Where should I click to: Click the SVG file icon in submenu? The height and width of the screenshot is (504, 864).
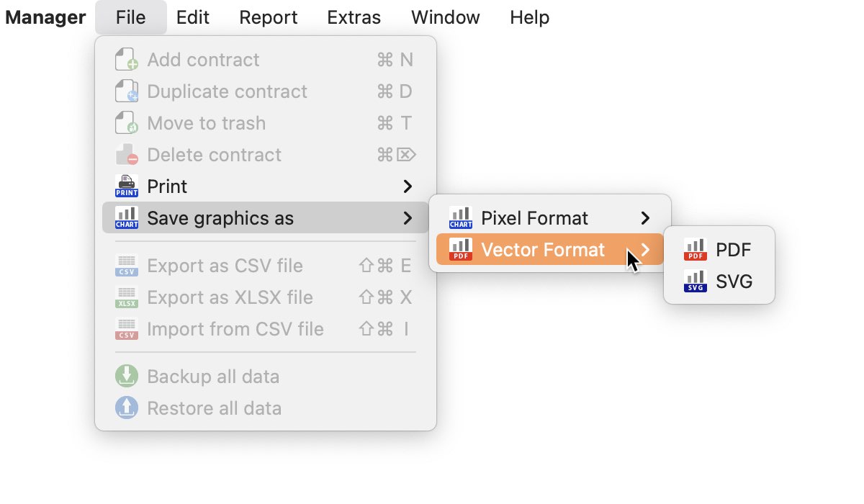click(x=695, y=282)
